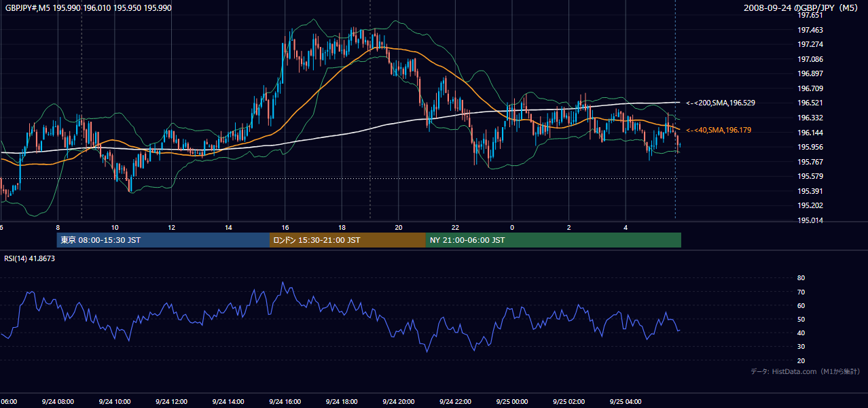
Task: Click the 200 SMA 196.529 label
Action: click(721, 103)
